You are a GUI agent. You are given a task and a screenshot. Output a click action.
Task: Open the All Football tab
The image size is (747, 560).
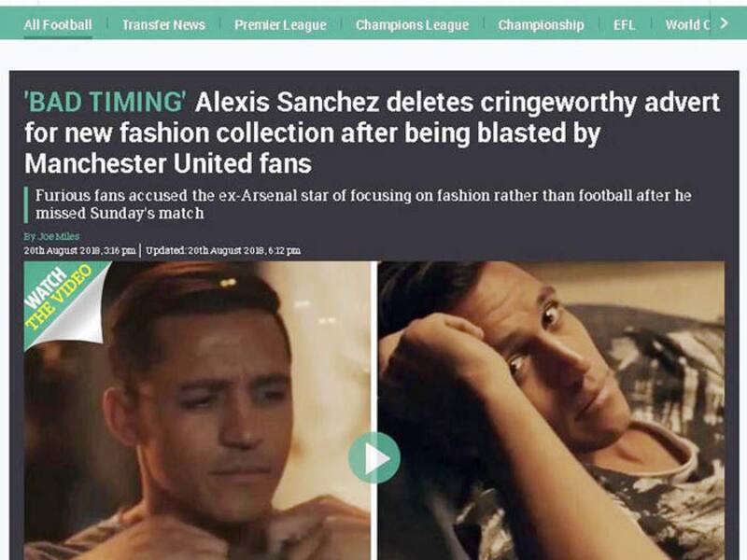tap(58, 25)
